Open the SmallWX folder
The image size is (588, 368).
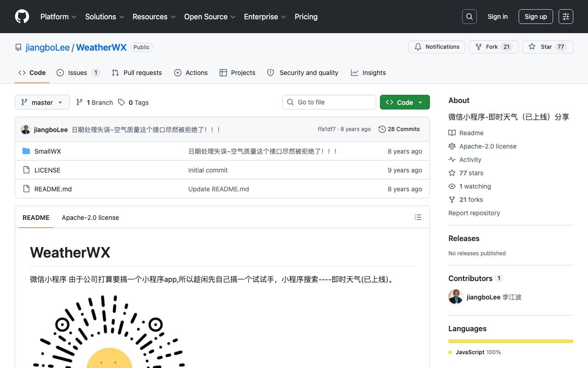pyautogui.click(x=48, y=151)
